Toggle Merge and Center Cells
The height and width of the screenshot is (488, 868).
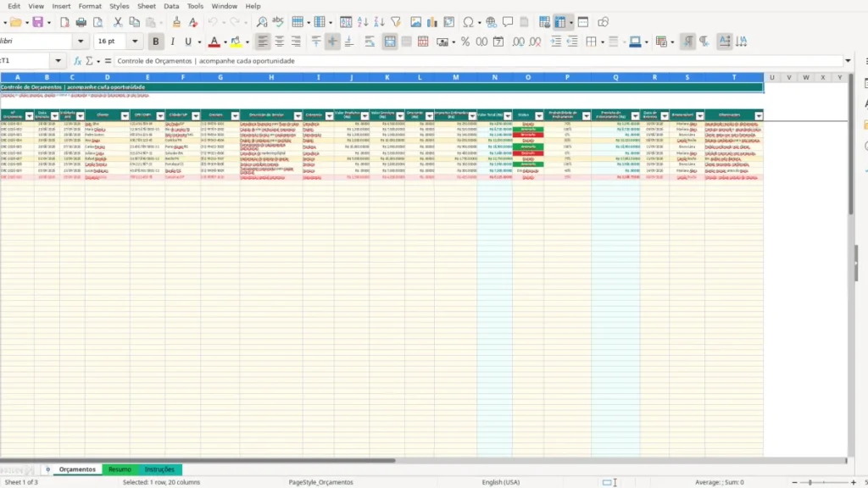coord(390,42)
